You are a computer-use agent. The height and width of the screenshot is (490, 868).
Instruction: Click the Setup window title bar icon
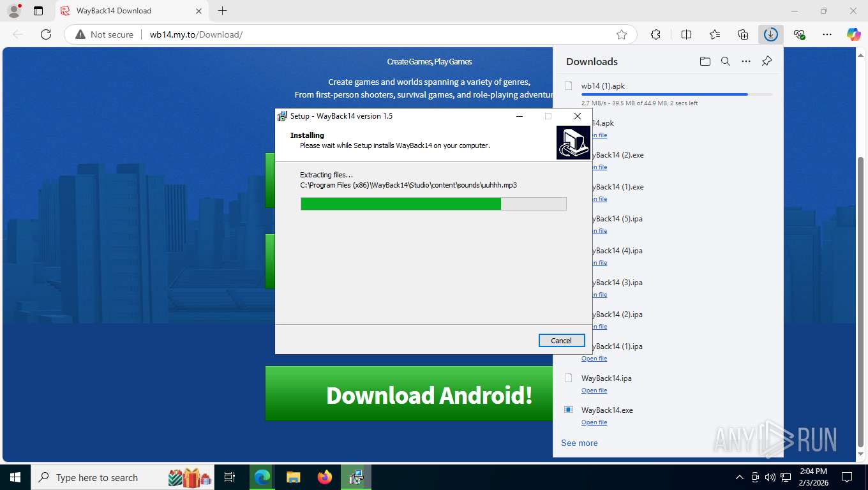pos(282,116)
